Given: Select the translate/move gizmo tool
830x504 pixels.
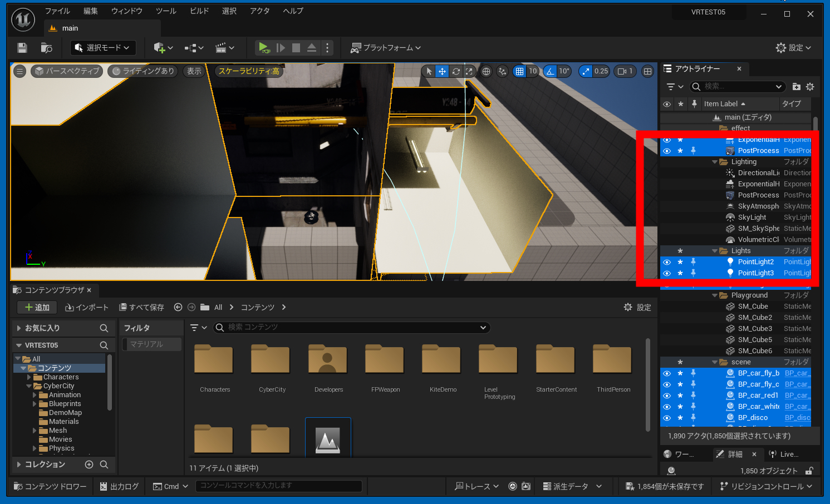Looking at the screenshot, I should pos(442,71).
